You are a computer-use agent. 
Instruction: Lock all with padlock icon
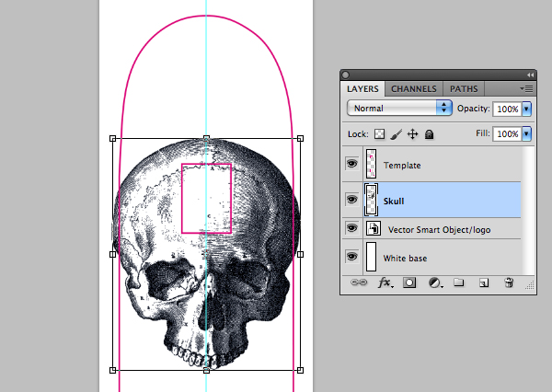click(429, 134)
